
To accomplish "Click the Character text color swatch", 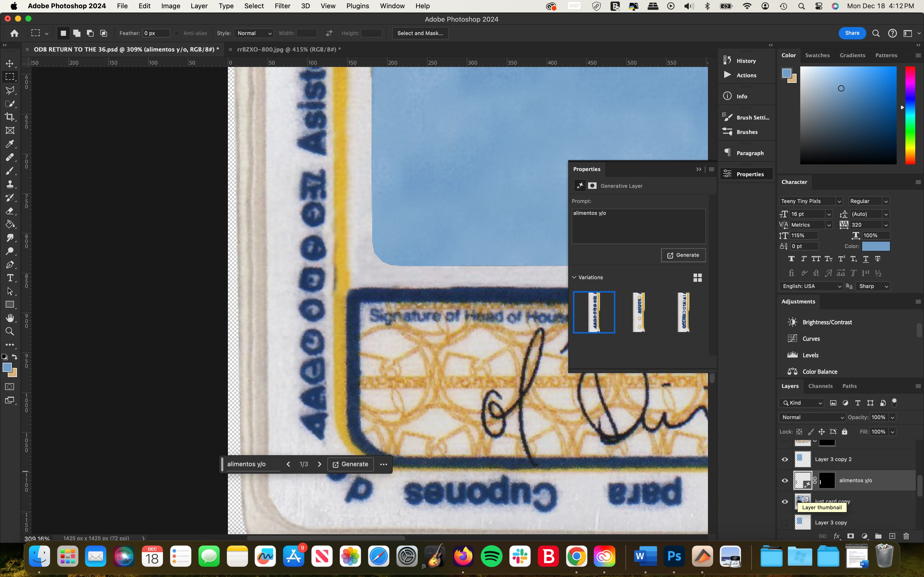I will click(876, 246).
